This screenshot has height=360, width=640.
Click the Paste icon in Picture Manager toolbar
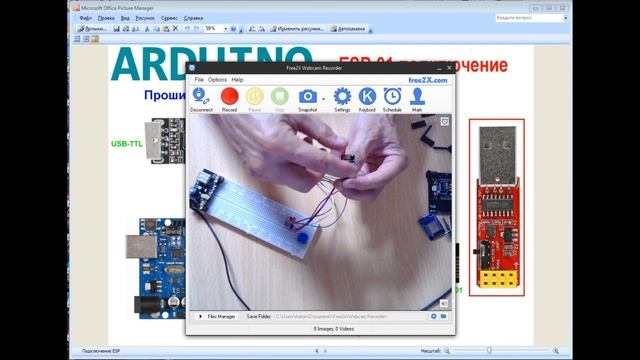coord(166,29)
